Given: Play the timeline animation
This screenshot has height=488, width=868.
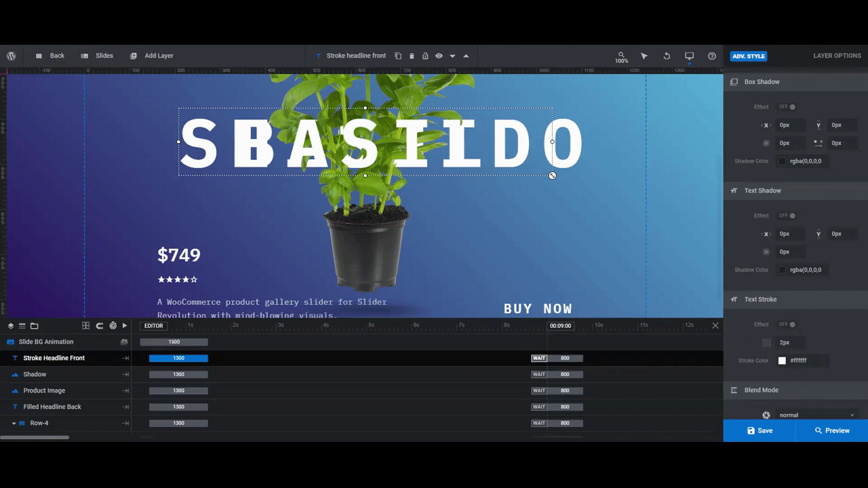Looking at the screenshot, I should click(x=125, y=326).
